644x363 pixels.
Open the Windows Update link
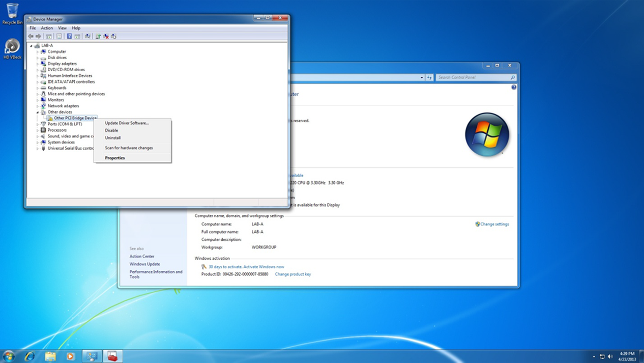(144, 264)
